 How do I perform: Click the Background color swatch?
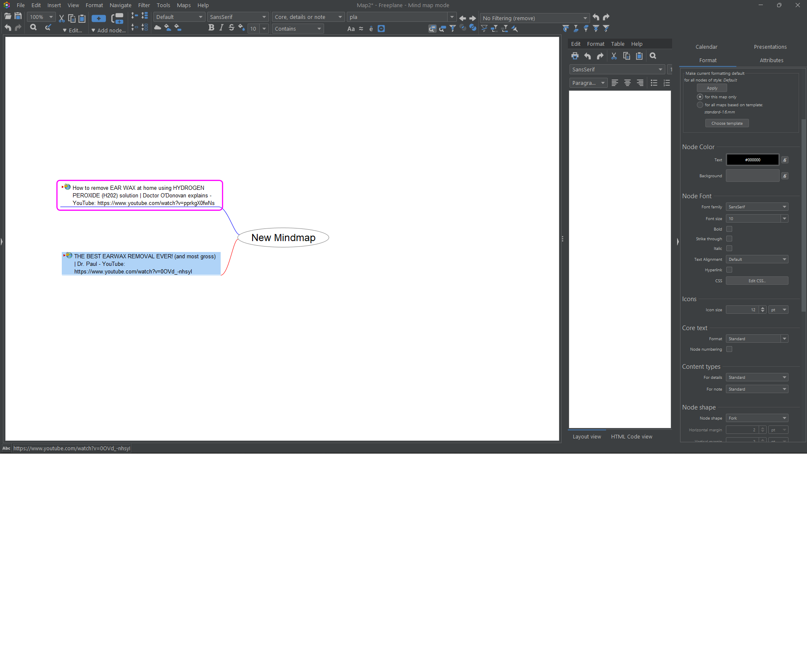coord(752,176)
